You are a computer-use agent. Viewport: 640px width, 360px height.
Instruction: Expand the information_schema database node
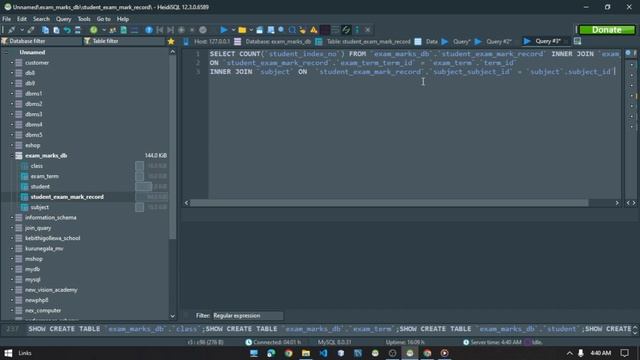(x=12, y=218)
